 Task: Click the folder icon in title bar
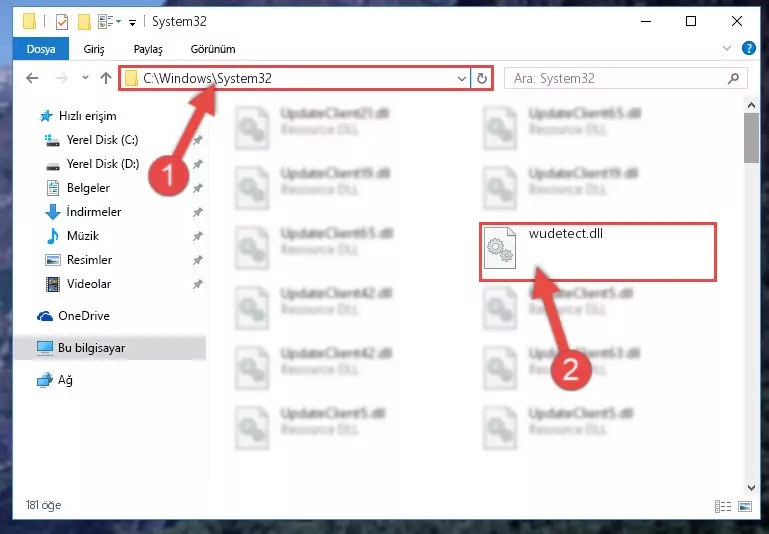[29, 22]
